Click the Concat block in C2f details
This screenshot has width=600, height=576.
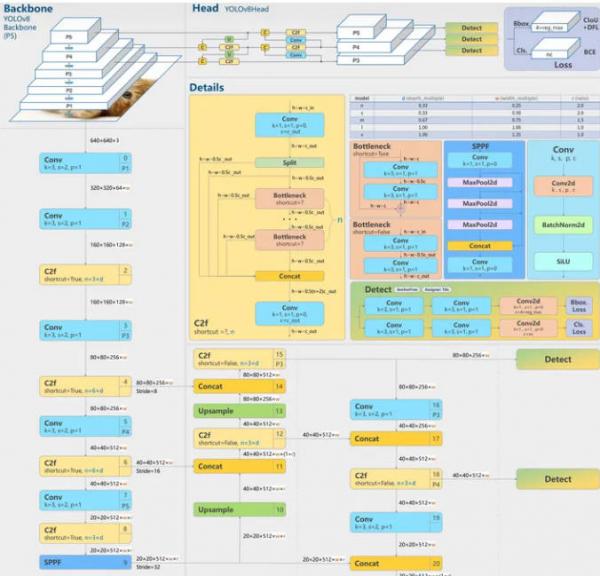coord(290,276)
